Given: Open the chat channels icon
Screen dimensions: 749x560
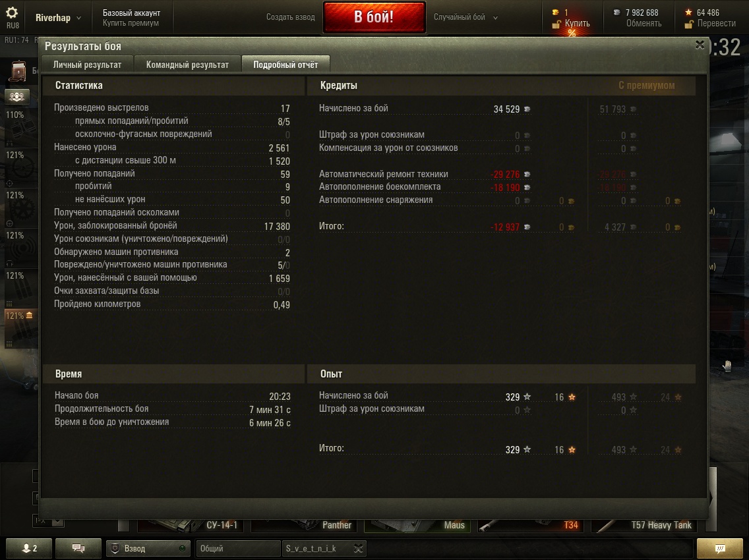Looking at the screenshot, I should [78, 549].
